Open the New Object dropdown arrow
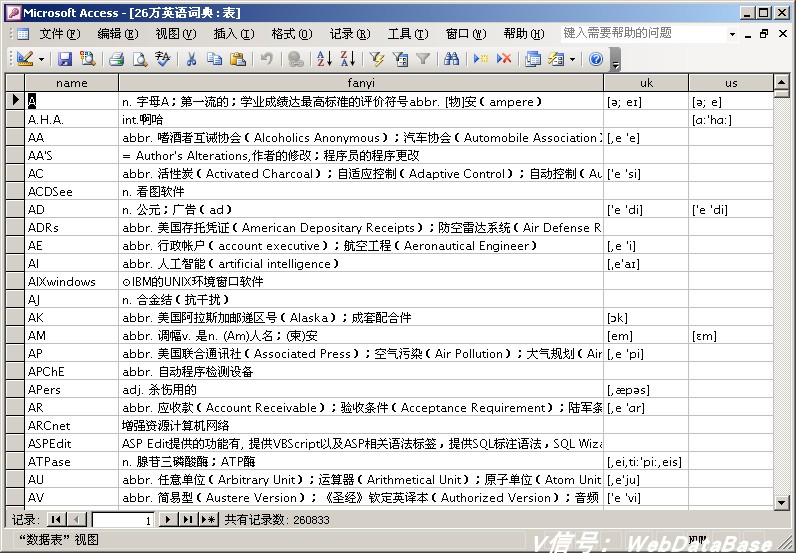The height and width of the screenshot is (553, 796). click(x=573, y=59)
